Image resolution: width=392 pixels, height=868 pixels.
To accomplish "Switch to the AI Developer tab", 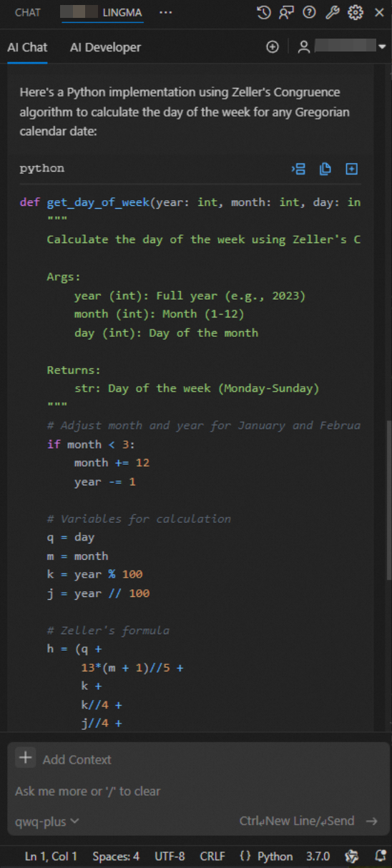I will point(105,47).
